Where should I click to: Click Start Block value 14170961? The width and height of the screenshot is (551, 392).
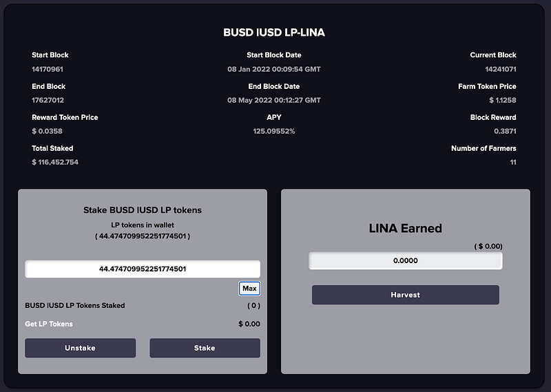point(48,70)
